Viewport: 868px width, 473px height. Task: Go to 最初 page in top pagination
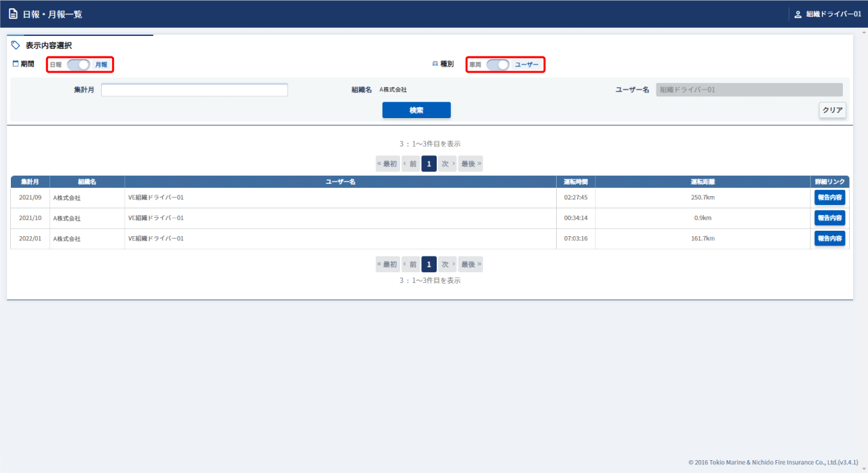tap(387, 164)
